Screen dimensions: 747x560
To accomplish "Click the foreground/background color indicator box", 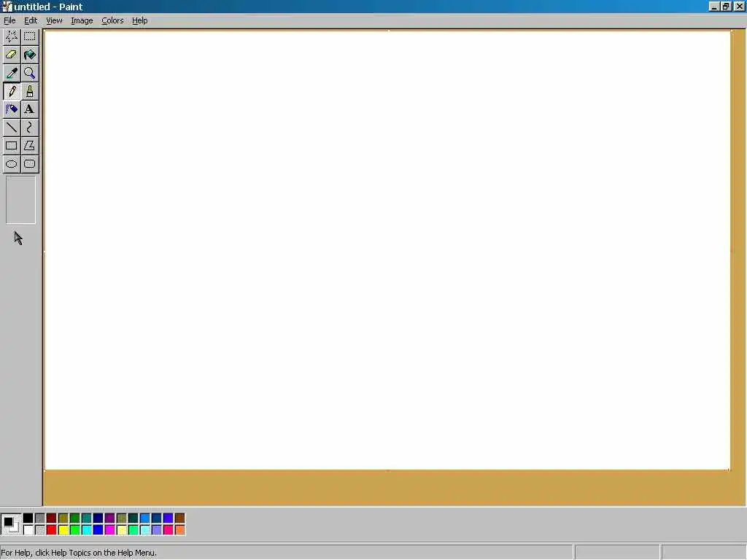I will 10,524.
